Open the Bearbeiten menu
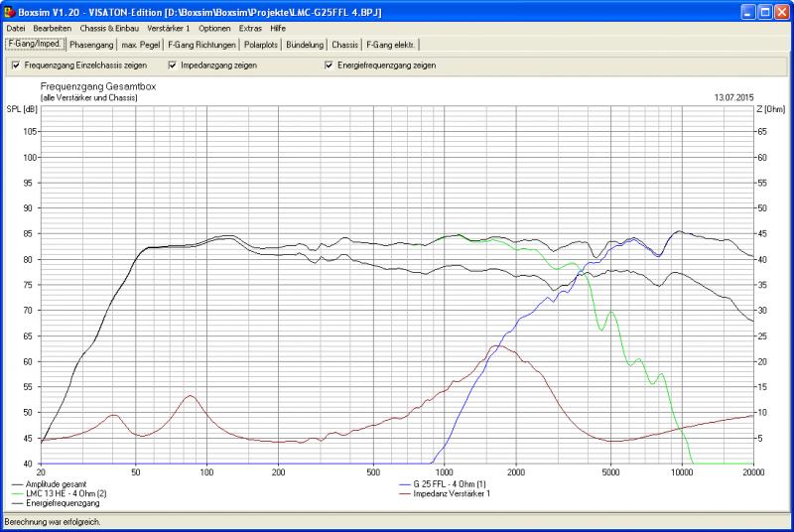This screenshot has height=532, width=794. point(53,29)
